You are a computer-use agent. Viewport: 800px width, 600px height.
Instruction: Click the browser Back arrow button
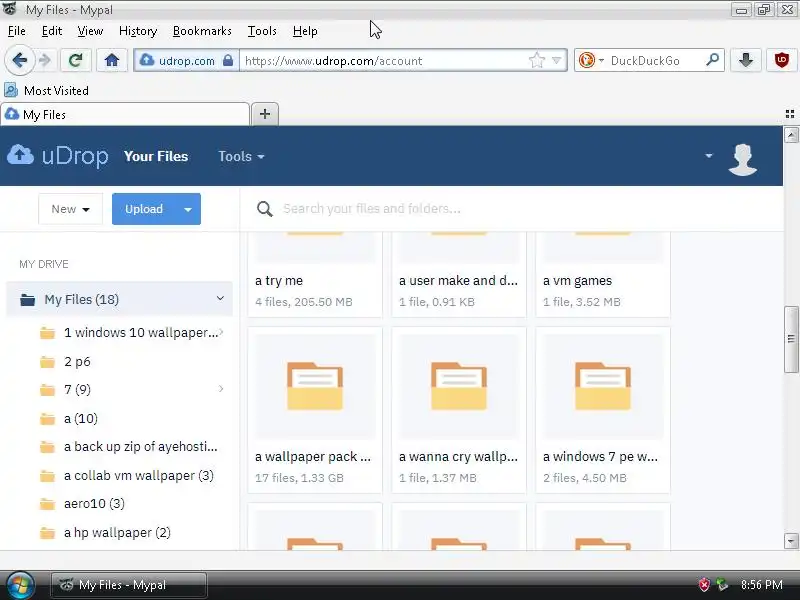click(x=19, y=61)
